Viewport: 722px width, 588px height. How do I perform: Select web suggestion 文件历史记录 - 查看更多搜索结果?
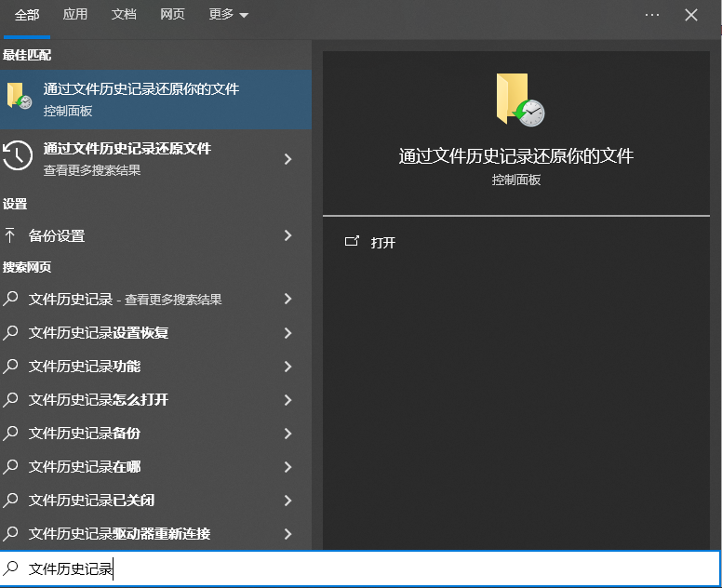click(x=155, y=300)
